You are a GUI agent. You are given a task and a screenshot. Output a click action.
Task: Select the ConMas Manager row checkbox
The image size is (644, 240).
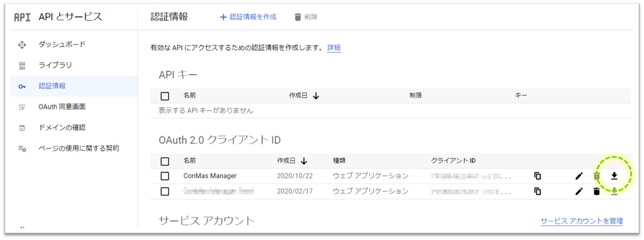[x=165, y=176]
